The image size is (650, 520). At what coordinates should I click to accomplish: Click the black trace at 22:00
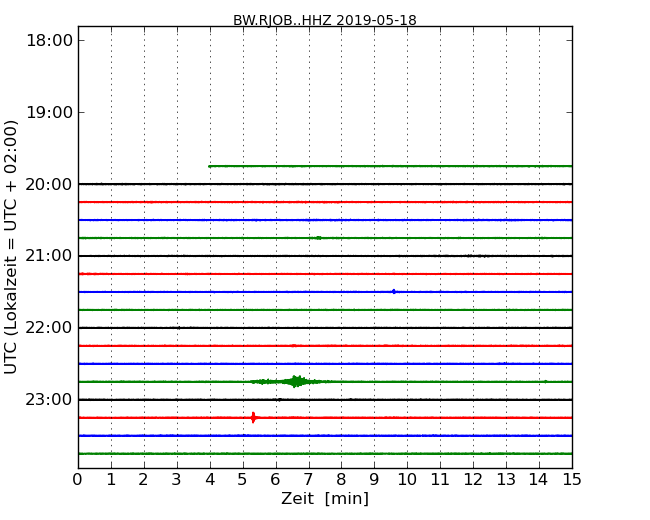pos(325,328)
